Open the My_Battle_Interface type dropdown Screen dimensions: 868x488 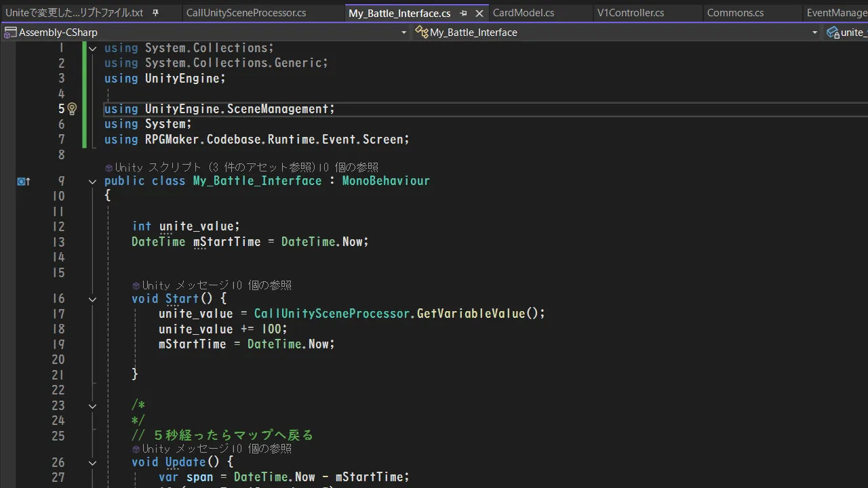coord(814,32)
